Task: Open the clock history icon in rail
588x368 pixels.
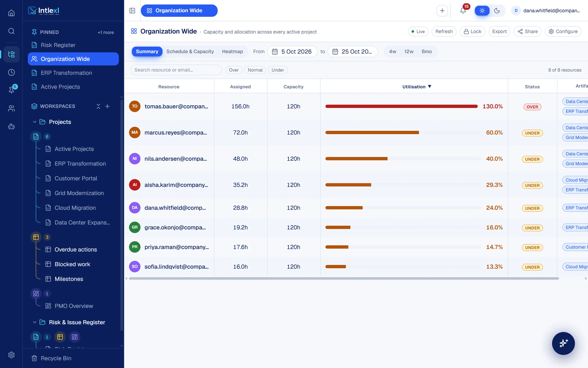Action: pyautogui.click(x=11, y=72)
